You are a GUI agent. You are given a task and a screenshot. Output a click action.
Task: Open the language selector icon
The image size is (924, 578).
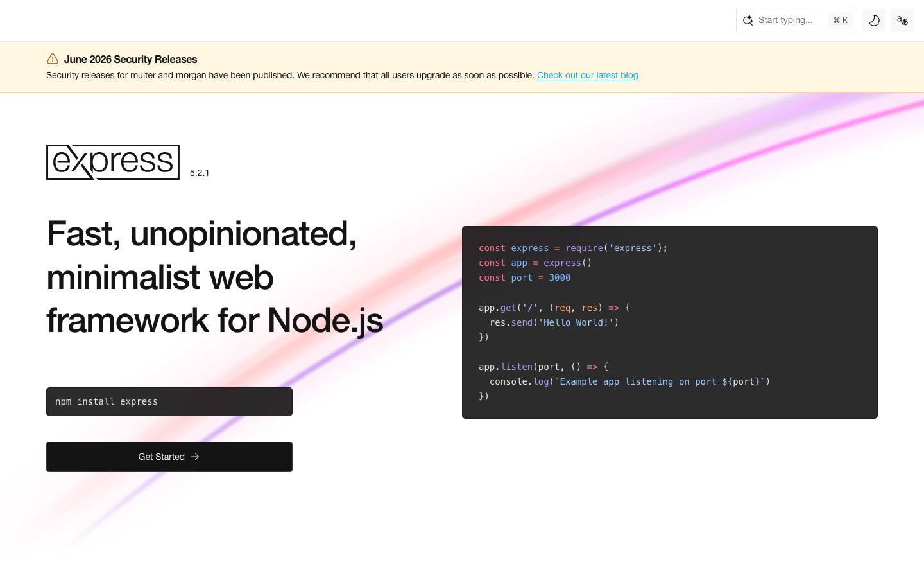902,21
